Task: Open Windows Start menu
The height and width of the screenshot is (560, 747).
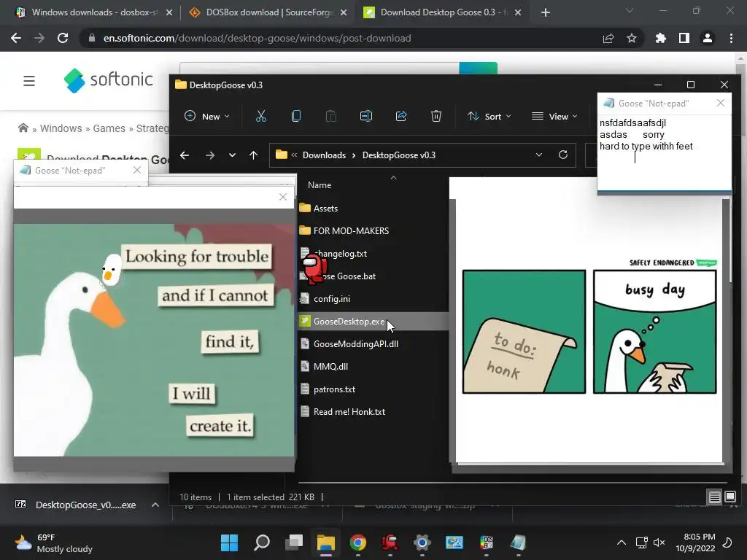Action: 229,542
